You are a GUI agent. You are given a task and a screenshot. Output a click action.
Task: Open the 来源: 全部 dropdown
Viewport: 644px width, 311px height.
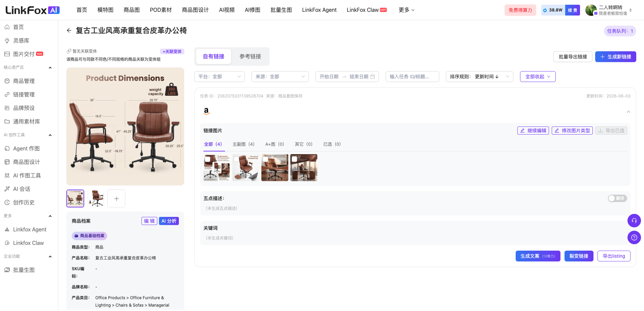(280, 77)
